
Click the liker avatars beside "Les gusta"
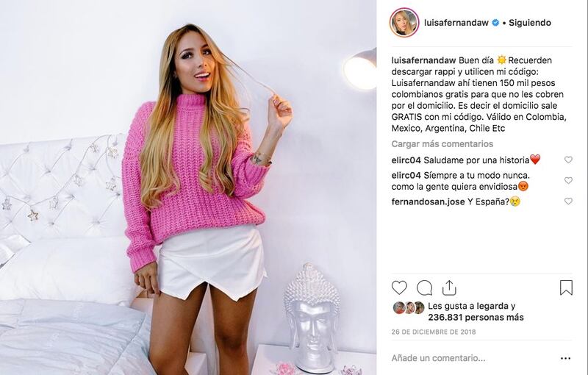[409, 308]
